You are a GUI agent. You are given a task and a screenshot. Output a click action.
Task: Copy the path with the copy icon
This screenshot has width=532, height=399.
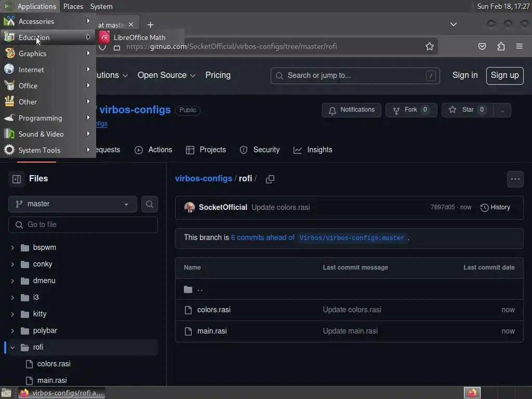pyautogui.click(x=270, y=179)
